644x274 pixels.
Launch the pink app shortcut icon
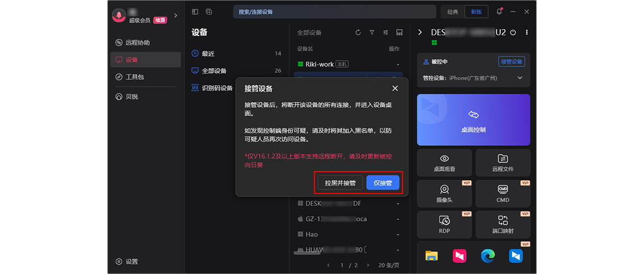click(459, 256)
